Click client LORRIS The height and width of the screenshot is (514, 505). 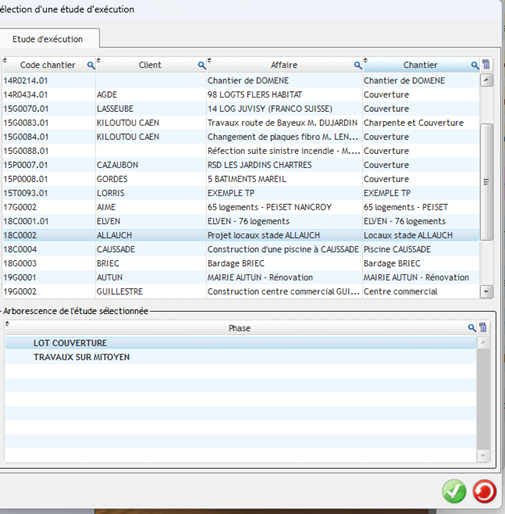[x=110, y=193]
